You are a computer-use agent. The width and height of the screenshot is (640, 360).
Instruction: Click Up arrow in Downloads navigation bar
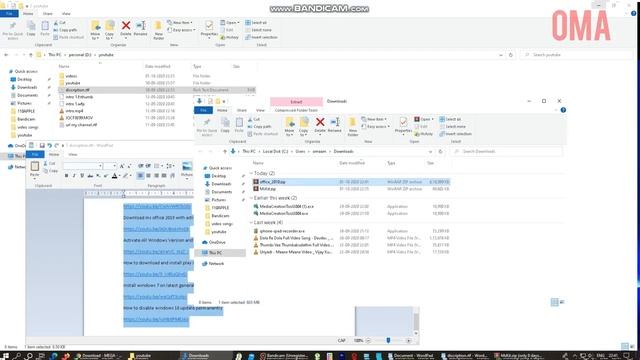pos(224,151)
